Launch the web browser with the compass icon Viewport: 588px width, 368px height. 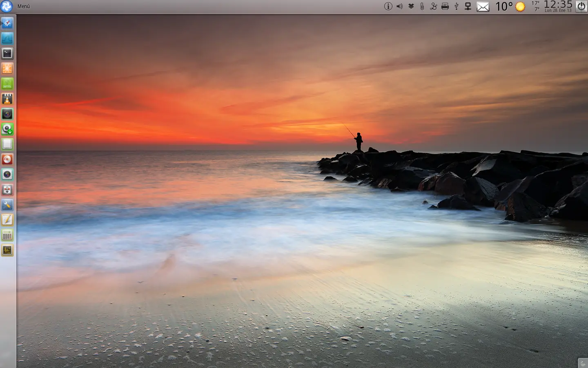tap(7, 23)
